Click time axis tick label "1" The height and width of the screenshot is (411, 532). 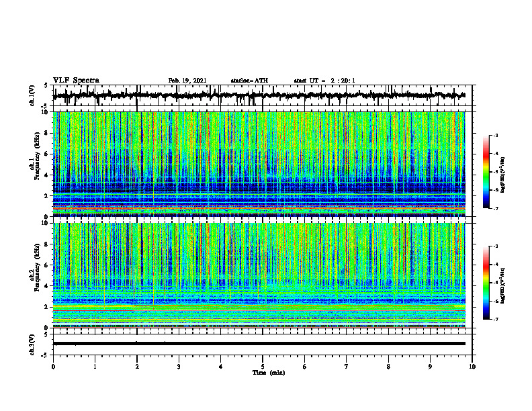click(x=95, y=367)
